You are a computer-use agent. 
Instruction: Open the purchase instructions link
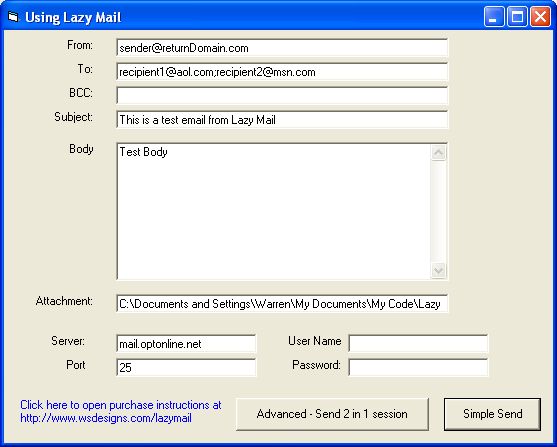[120, 411]
